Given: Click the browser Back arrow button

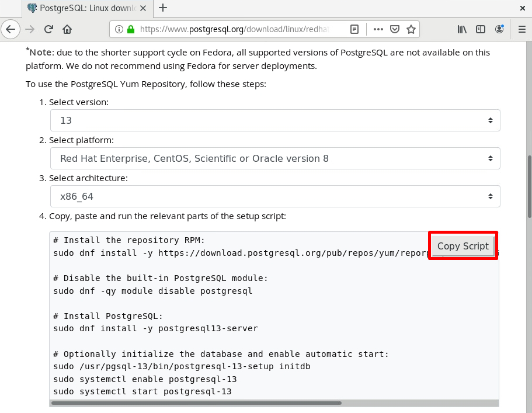Looking at the screenshot, I should pyautogui.click(x=11, y=29).
